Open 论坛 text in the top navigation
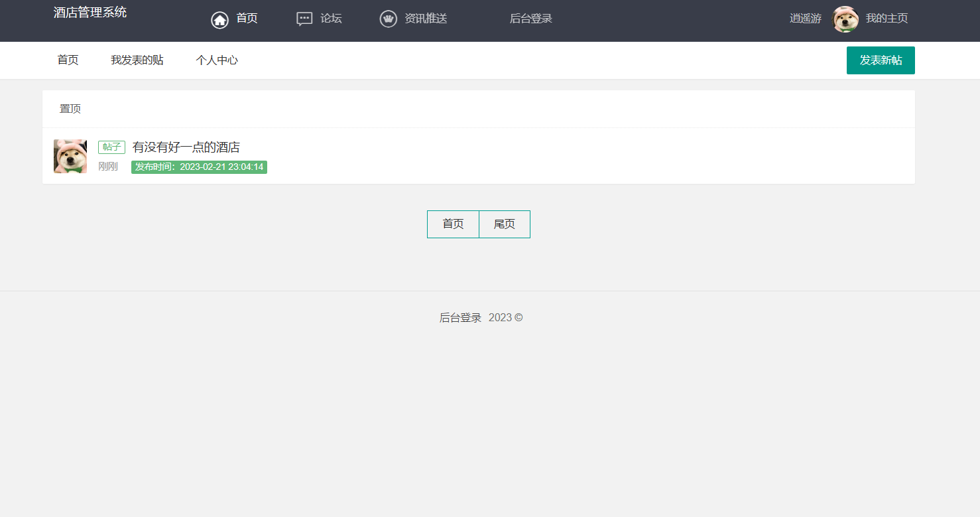The image size is (980, 517). click(331, 19)
